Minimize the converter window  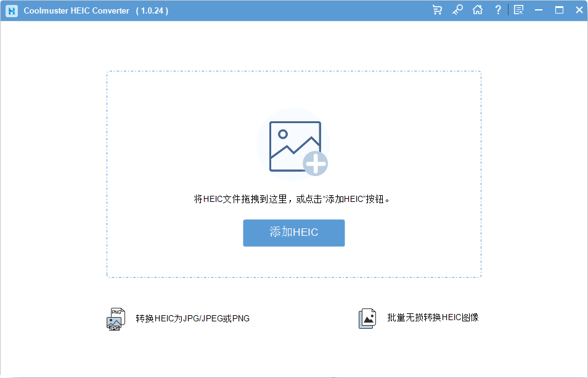click(x=539, y=10)
